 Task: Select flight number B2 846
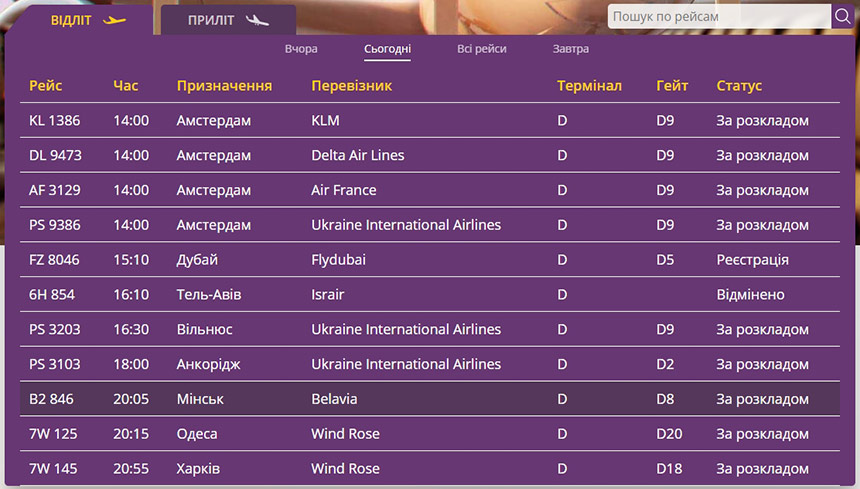pyautogui.click(x=51, y=399)
